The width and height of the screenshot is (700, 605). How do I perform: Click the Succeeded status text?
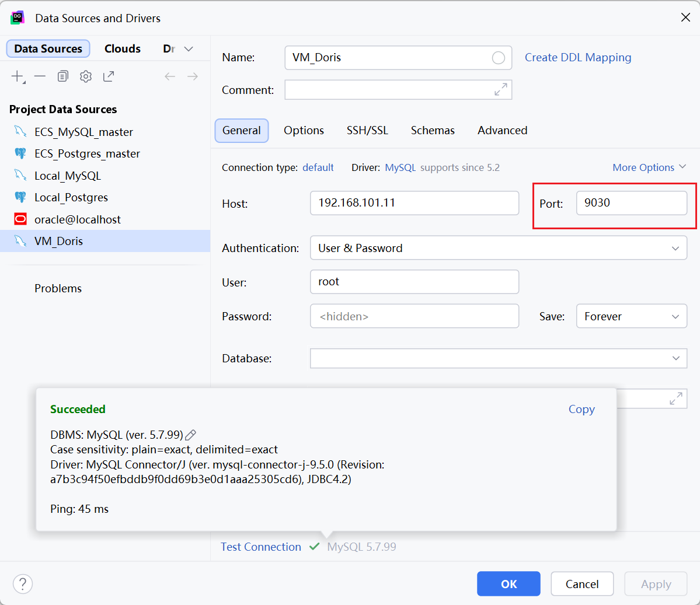78,409
